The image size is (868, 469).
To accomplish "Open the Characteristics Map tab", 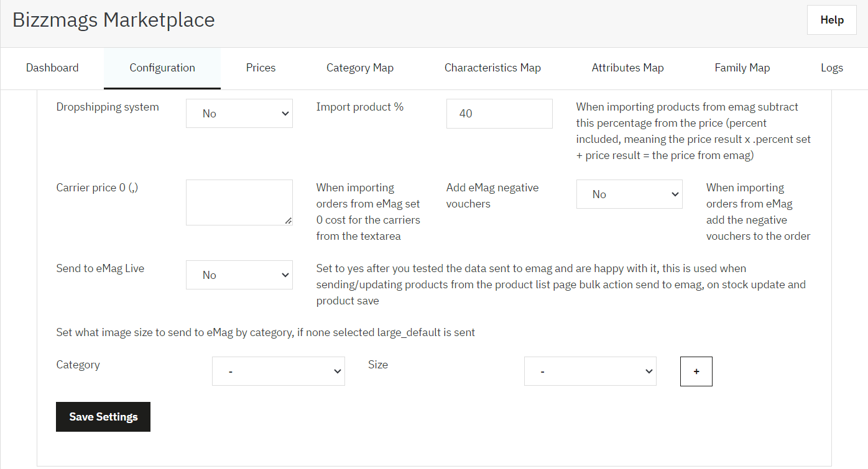I will coord(492,68).
